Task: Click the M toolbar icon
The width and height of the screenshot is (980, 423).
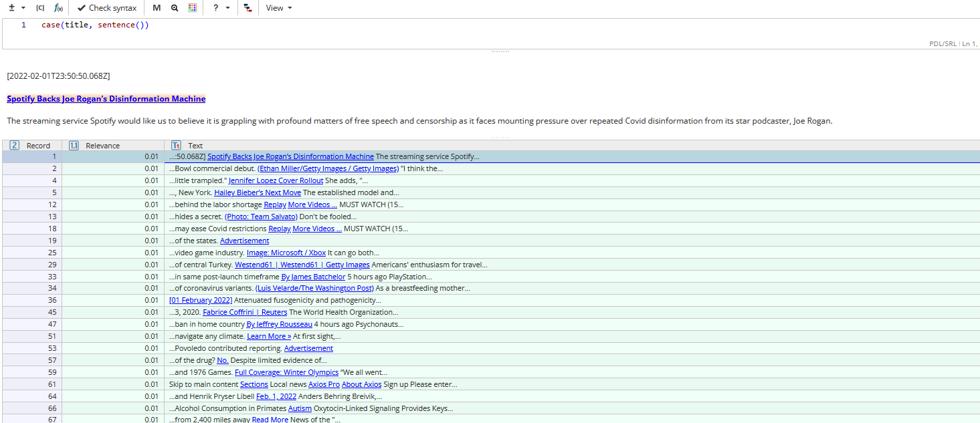Action: (x=157, y=7)
